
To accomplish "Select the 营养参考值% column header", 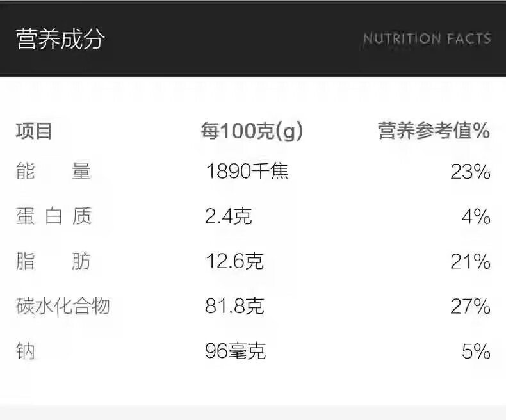I will 434,131.
